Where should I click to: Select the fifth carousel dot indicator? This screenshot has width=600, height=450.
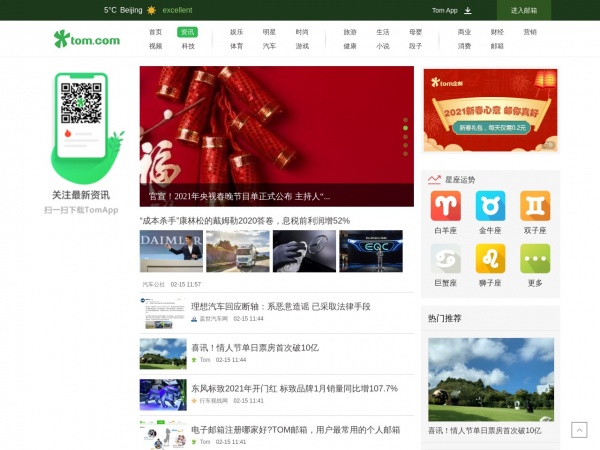pyautogui.click(x=405, y=154)
